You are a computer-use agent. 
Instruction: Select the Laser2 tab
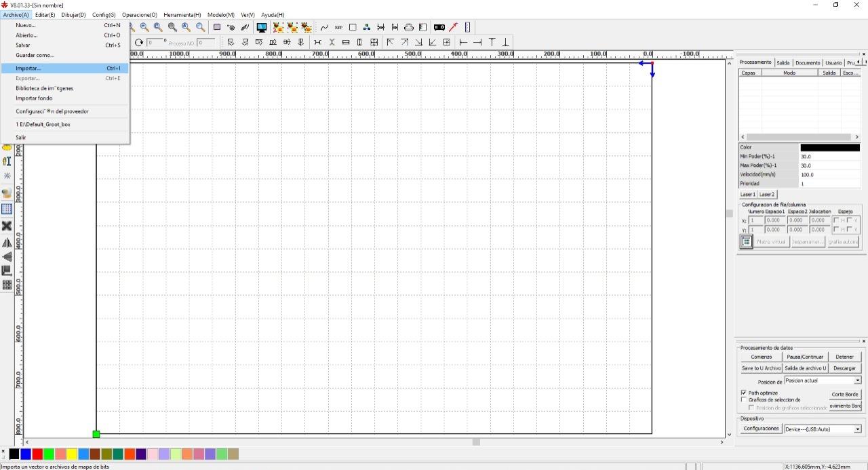pyautogui.click(x=767, y=194)
